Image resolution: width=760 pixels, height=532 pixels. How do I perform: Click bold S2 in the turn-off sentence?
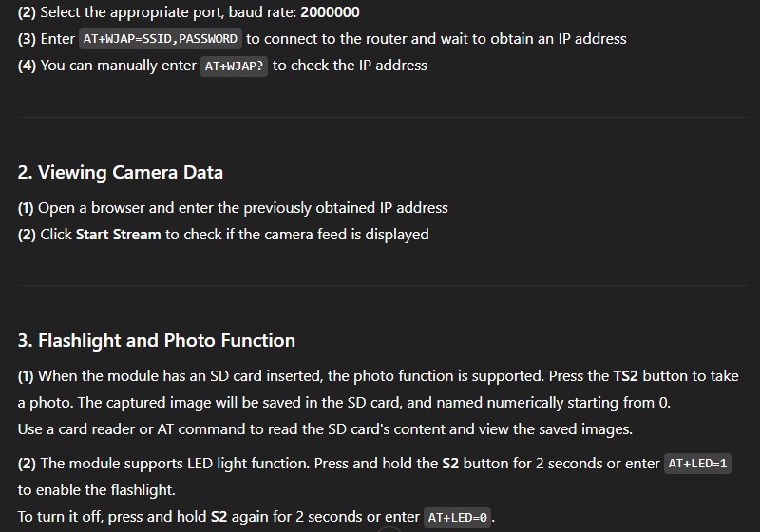coord(218,517)
